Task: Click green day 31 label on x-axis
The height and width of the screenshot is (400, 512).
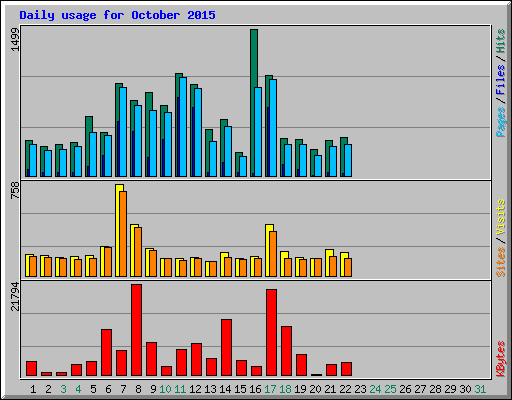Action: [480, 389]
